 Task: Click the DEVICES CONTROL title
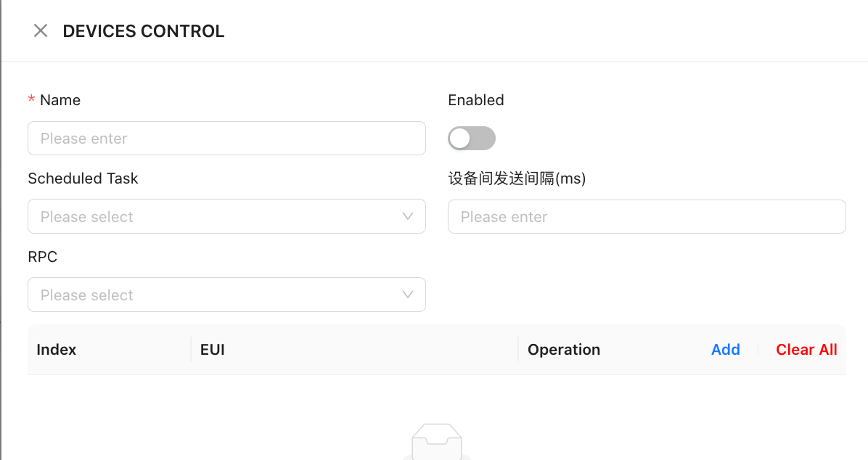(x=144, y=31)
